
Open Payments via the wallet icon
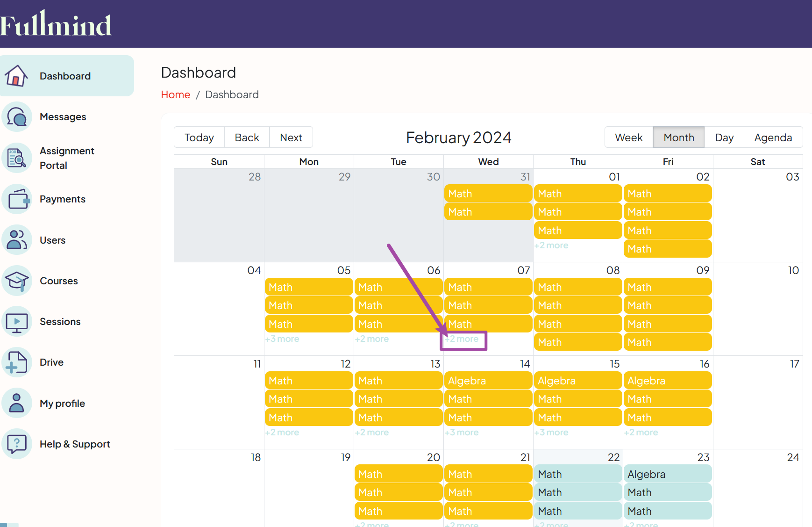point(17,199)
